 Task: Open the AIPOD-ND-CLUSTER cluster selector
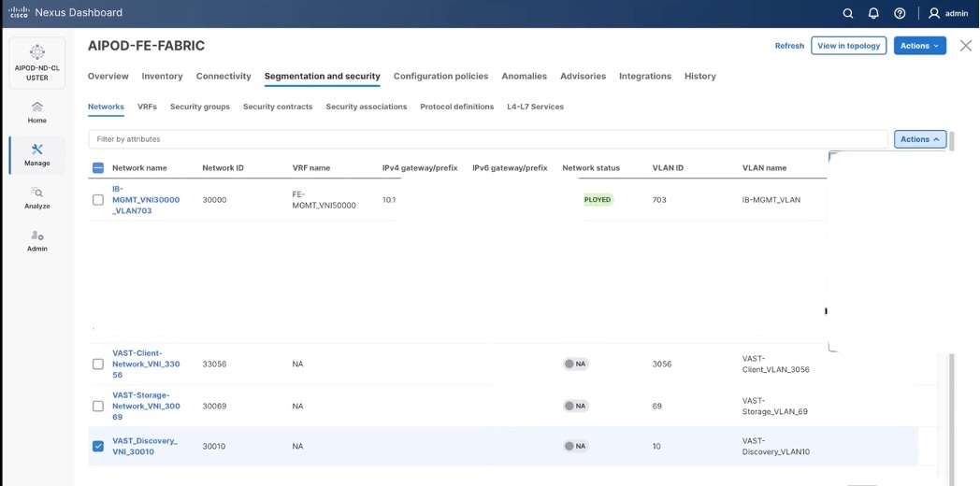click(x=37, y=63)
